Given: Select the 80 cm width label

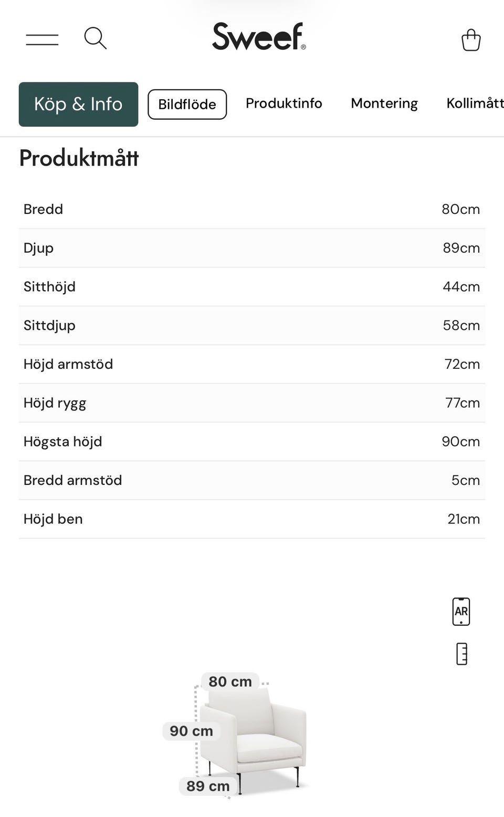Looking at the screenshot, I should tap(230, 681).
